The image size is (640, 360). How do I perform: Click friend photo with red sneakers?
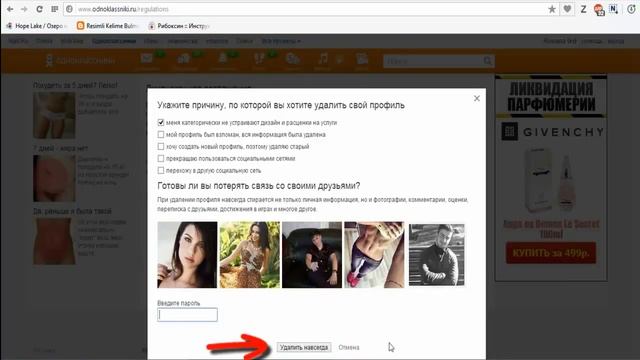click(374, 255)
